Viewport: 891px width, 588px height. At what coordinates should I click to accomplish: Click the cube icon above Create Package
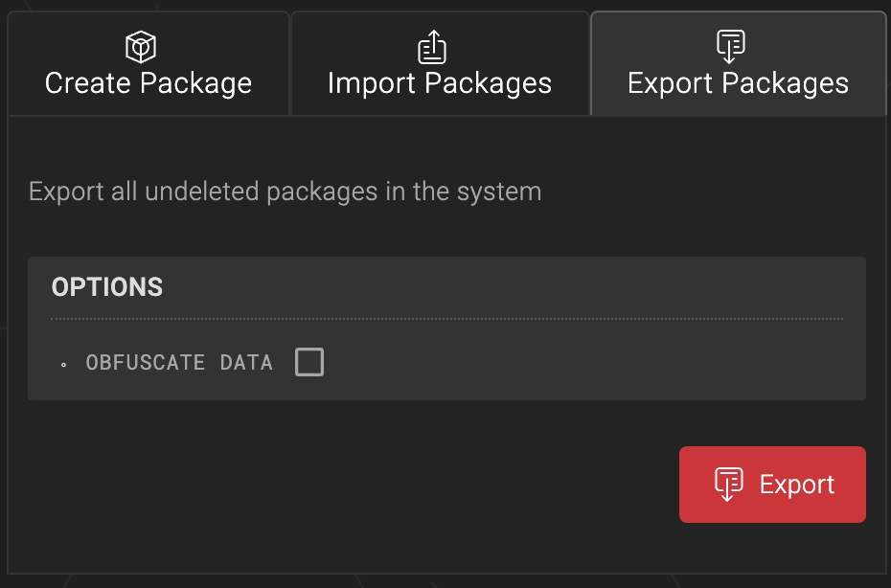pos(141,46)
